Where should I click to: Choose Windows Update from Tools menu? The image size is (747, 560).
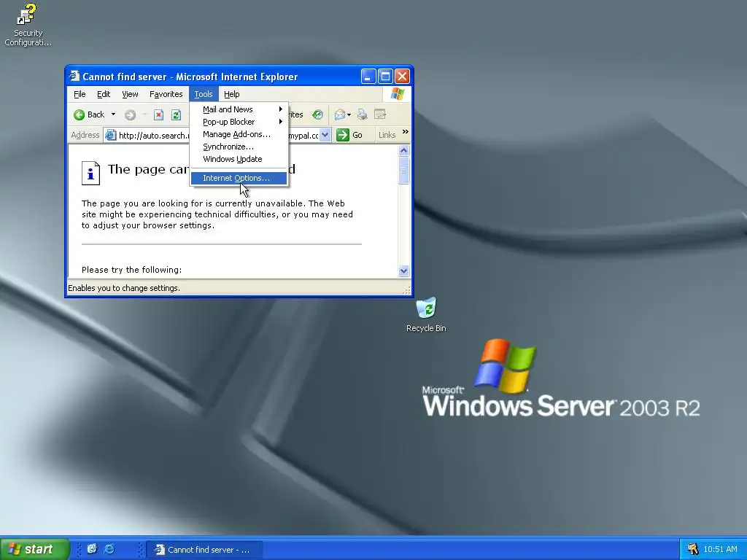[x=239, y=159]
